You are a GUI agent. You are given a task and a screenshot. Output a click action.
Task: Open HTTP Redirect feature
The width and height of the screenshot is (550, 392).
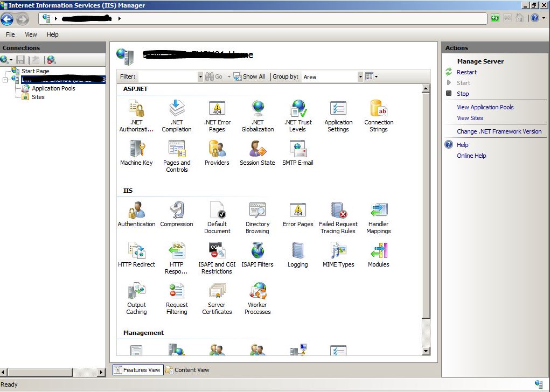(136, 255)
